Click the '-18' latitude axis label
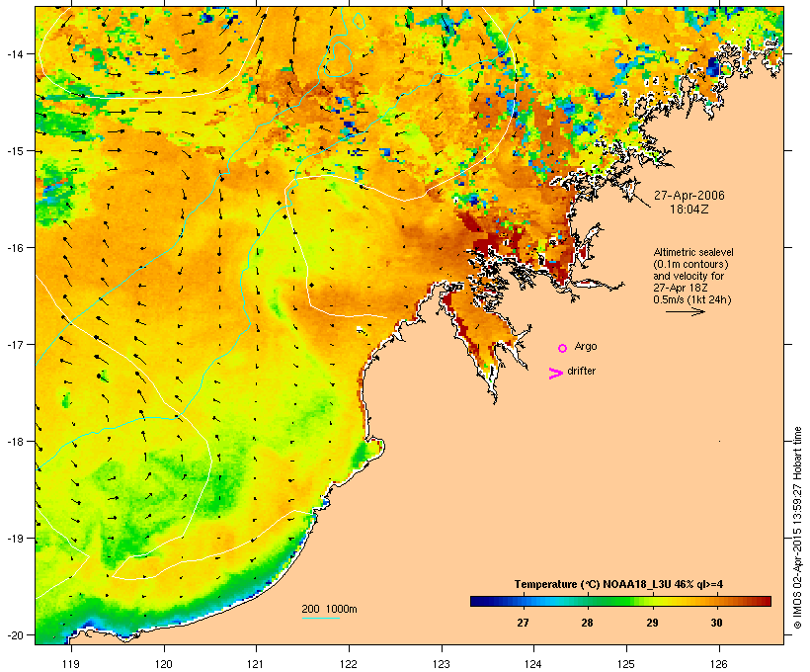 coord(15,442)
